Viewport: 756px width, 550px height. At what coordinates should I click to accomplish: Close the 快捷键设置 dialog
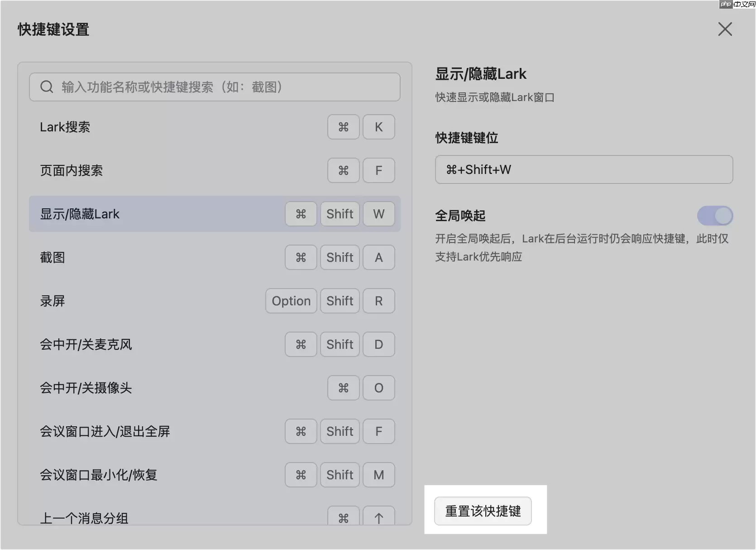[x=725, y=29]
